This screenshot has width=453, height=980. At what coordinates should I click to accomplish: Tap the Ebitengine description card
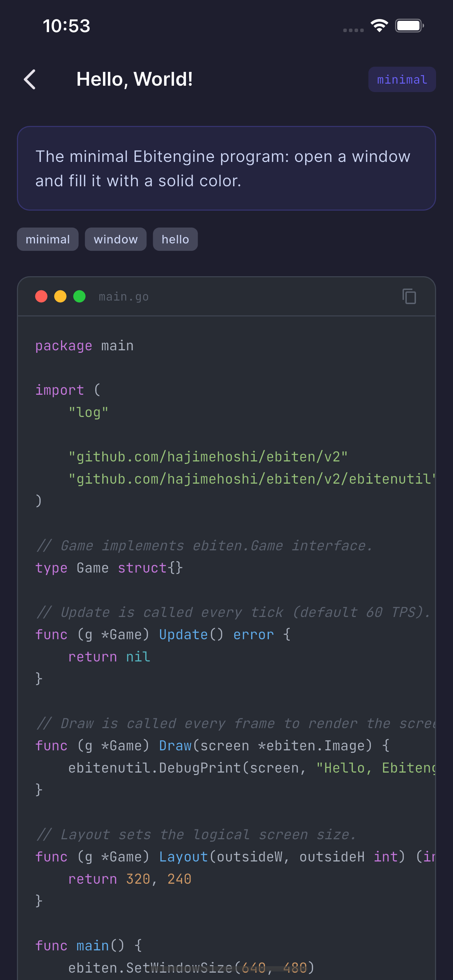point(226,168)
